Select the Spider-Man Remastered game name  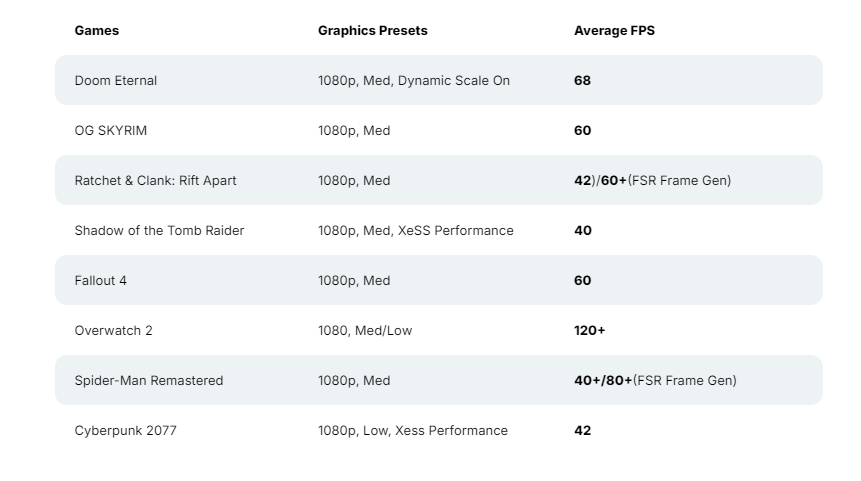point(148,380)
